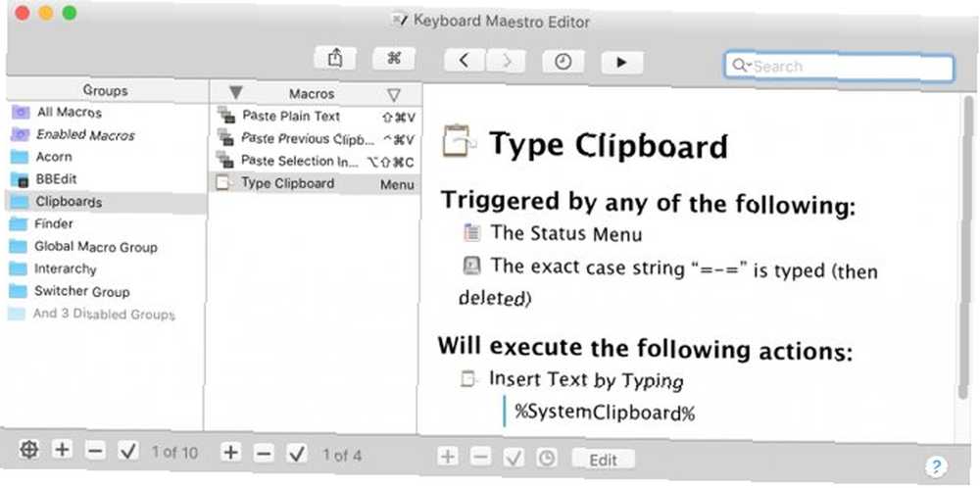
Task: Click the 'Triggered by any of the following' heading
Action: pos(648,203)
